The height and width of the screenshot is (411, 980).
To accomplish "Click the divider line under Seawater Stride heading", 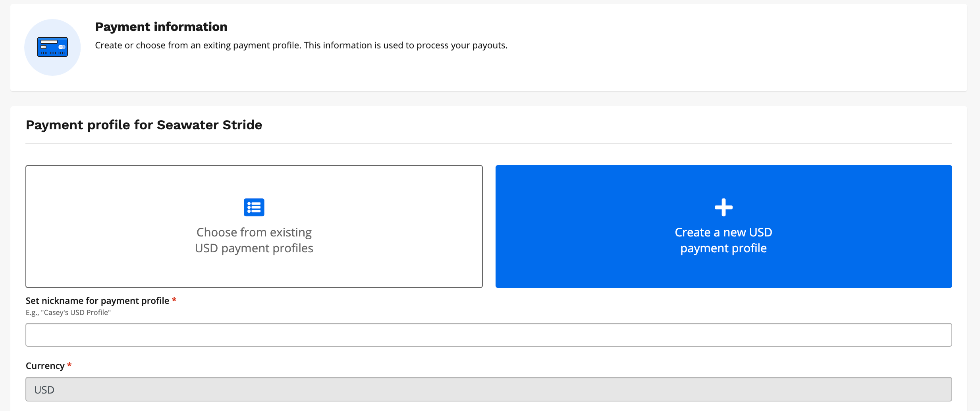I will coord(489,143).
